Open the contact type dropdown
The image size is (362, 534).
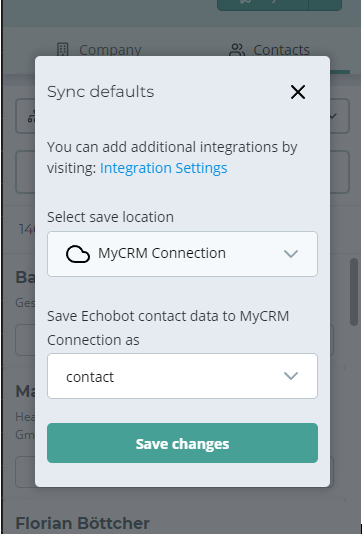pyautogui.click(x=182, y=376)
